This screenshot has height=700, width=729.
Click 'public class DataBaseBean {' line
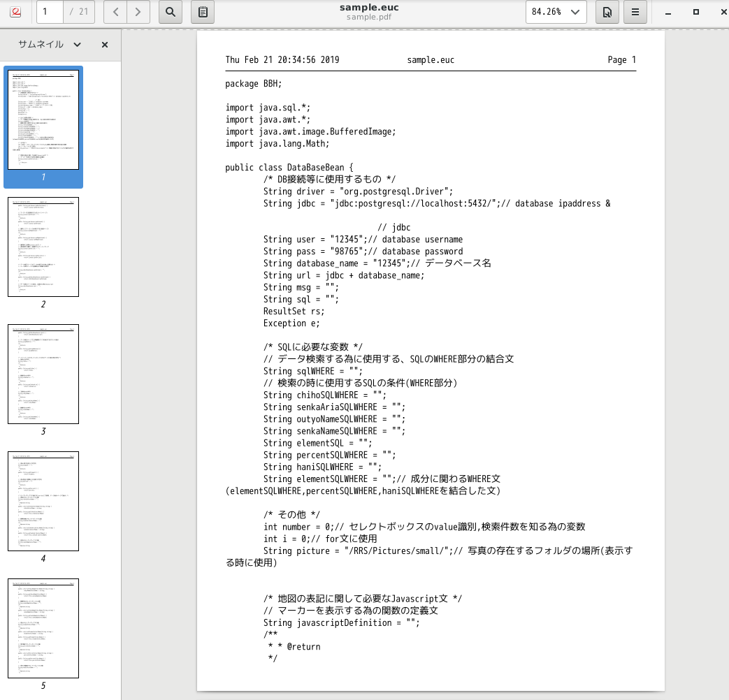coord(289,168)
